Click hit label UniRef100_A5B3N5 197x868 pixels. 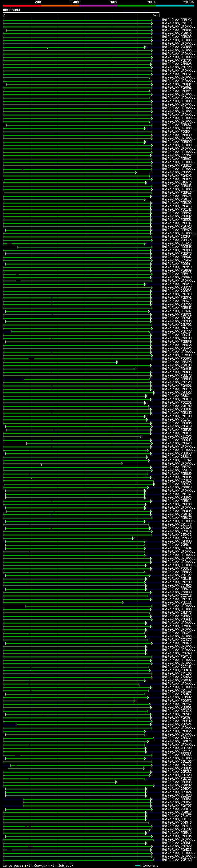(x=177, y=413)
